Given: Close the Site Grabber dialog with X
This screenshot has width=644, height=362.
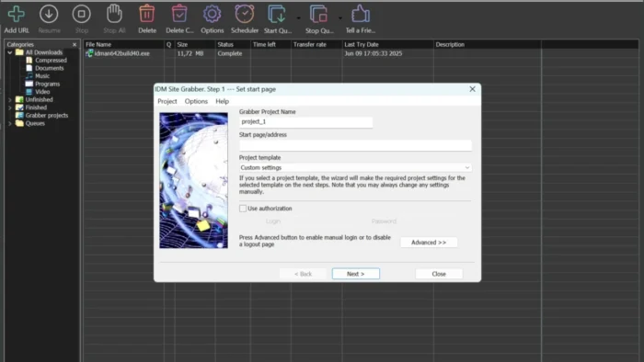Looking at the screenshot, I should (472, 89).
